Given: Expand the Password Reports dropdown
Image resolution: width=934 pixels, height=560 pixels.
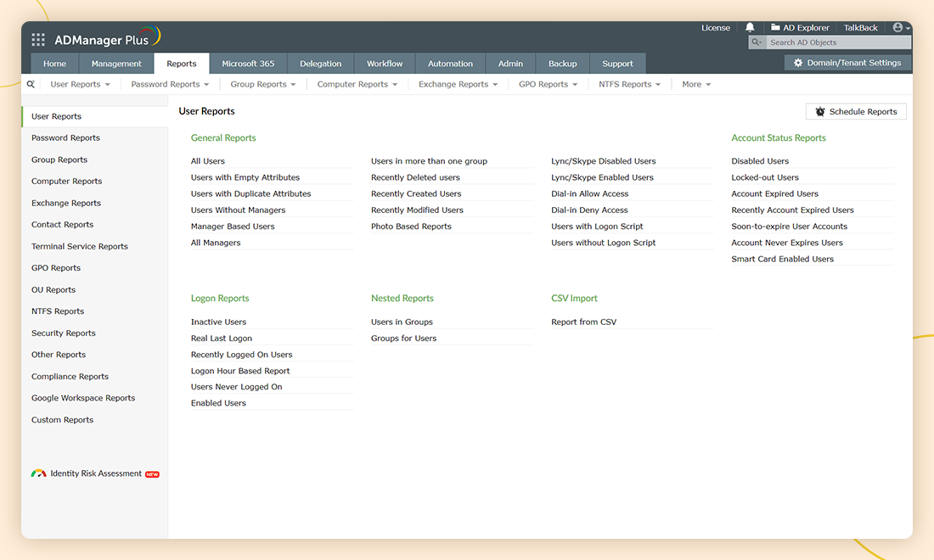Looking at the screenshot, I should click(170, 84).
